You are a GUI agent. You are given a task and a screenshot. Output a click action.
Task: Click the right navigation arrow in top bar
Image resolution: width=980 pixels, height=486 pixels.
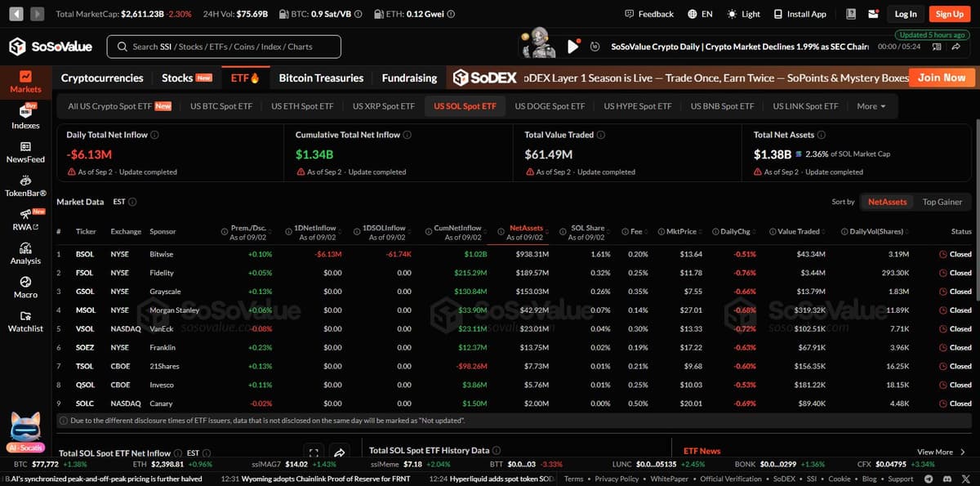coord(37,14)
